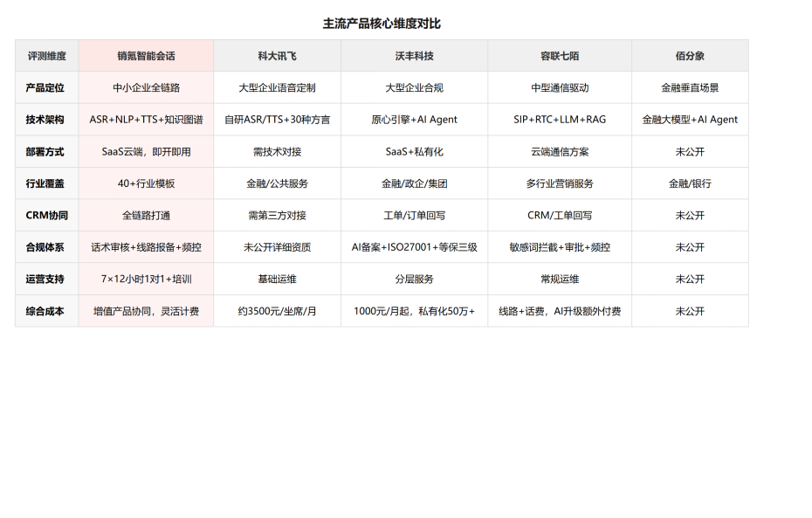Select the 评测维度 header cell
The image size is (812, 518).
46,56
